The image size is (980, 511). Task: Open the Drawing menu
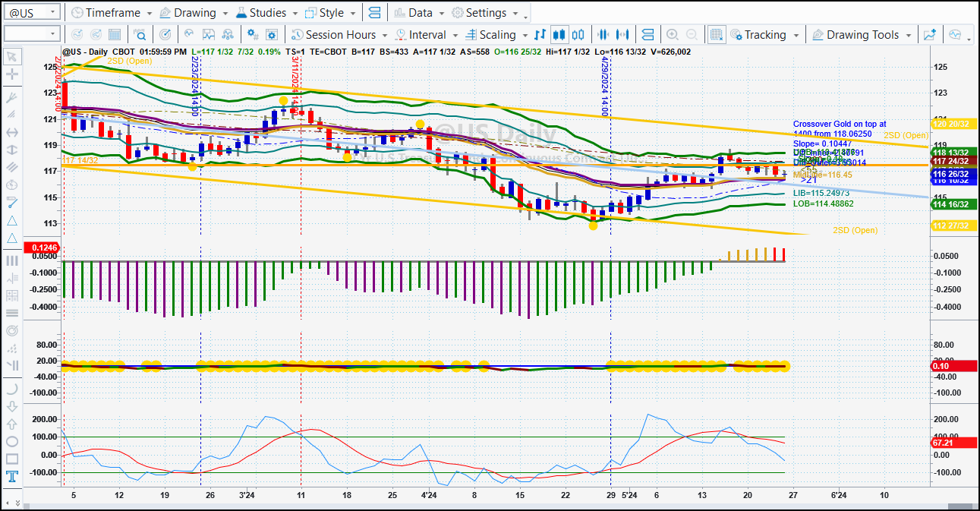pos(194,13)
